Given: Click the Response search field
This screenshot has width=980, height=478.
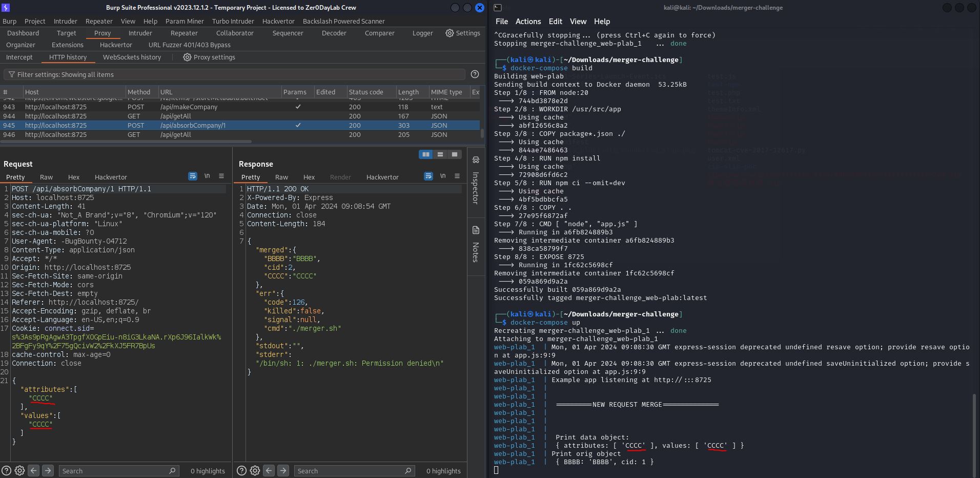Looking at the screenshot, I should click(x=354, y=471).
